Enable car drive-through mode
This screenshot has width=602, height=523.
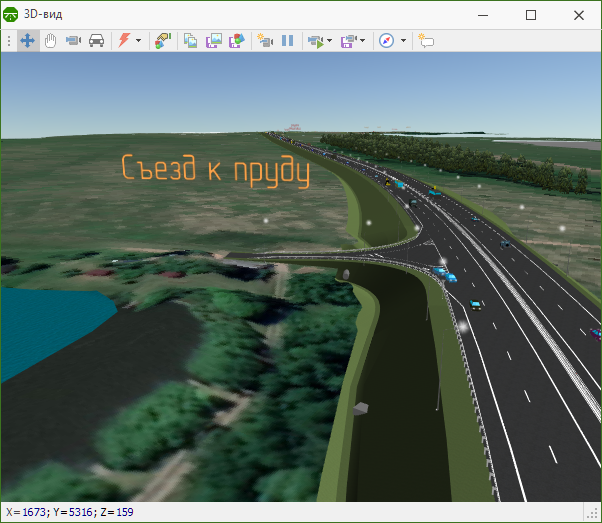(x=96, y=41)
